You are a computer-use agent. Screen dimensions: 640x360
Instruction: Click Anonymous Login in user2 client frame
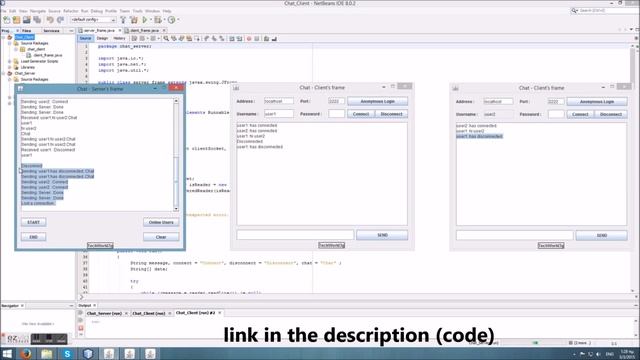597,102
